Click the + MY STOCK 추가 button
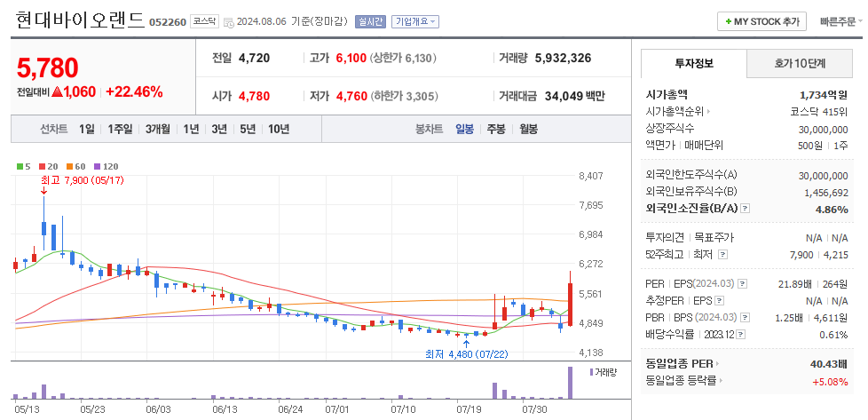The image size is (868, 420). click(x=761, y=22)
